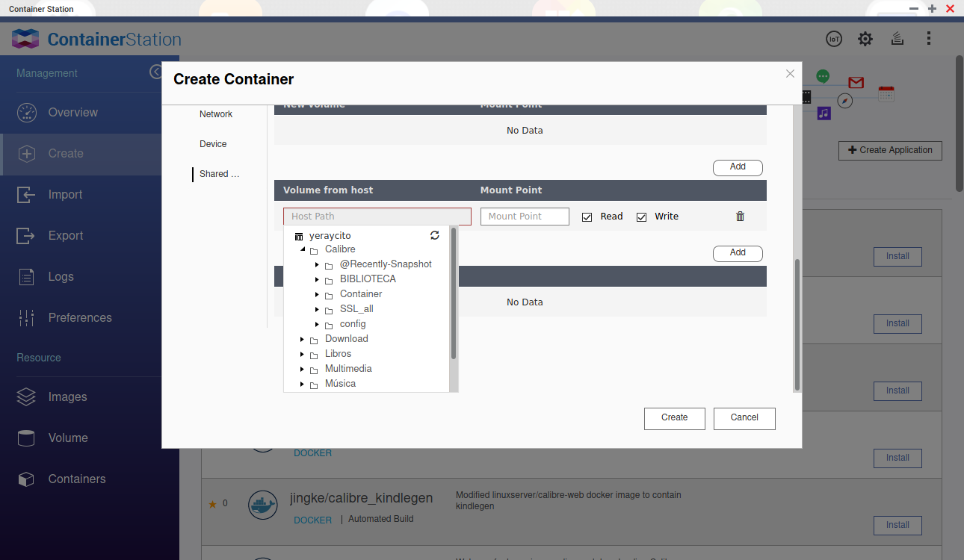Image resolution: width=964 pixels, height=560 pixels.
Task: Click the three-dot more options menu
Action: (x=929, y=39)
